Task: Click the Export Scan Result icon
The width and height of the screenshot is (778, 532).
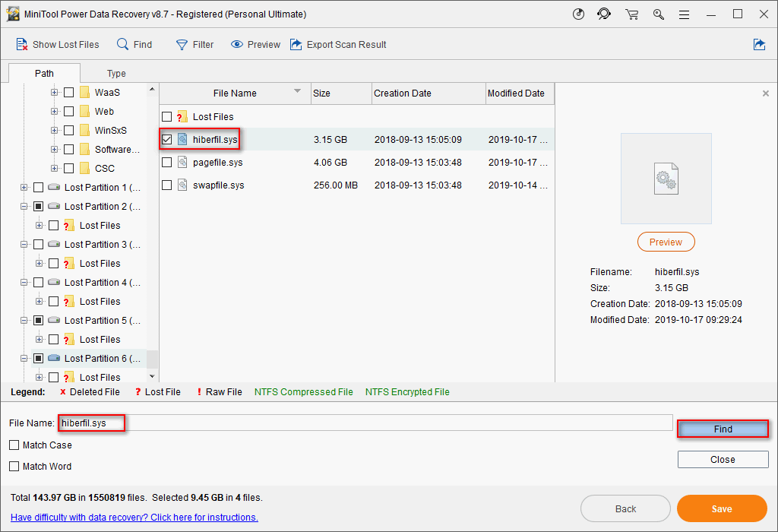Action: click(x=296, y=45)
